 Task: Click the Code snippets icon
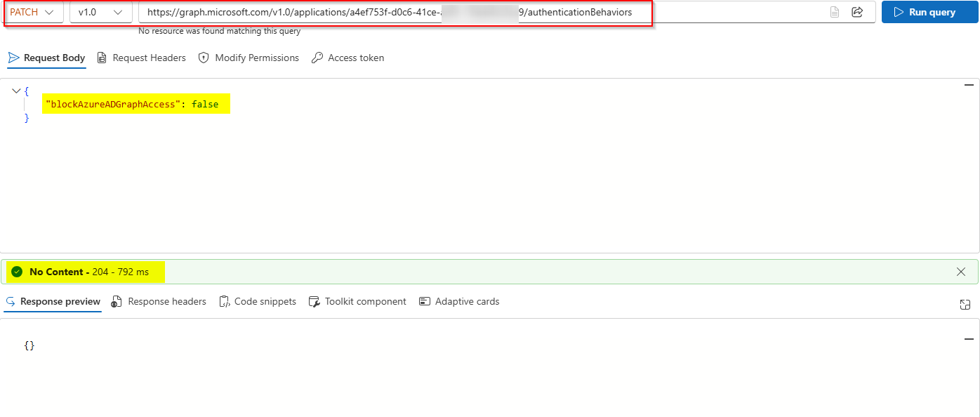tap(225, 301)
